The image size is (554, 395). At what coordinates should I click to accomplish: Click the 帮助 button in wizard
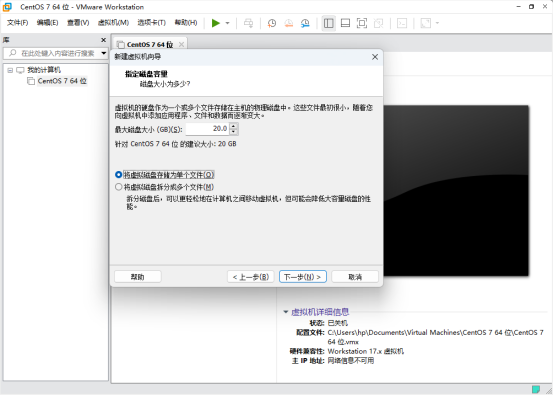point(138,277)
